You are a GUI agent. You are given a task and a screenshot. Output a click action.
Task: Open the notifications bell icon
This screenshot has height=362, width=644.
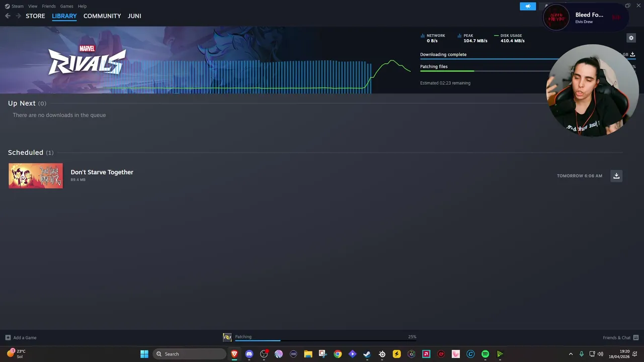[x=635, y=354]
